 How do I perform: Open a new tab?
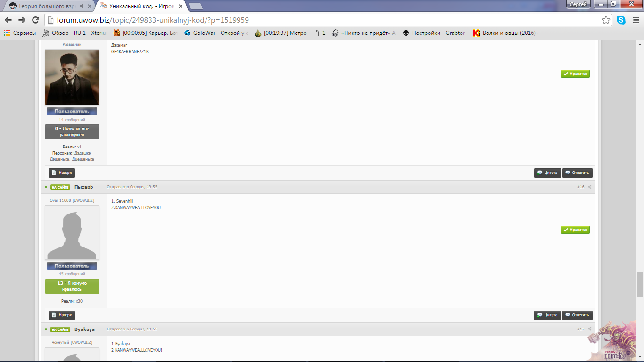coord(195,6)
